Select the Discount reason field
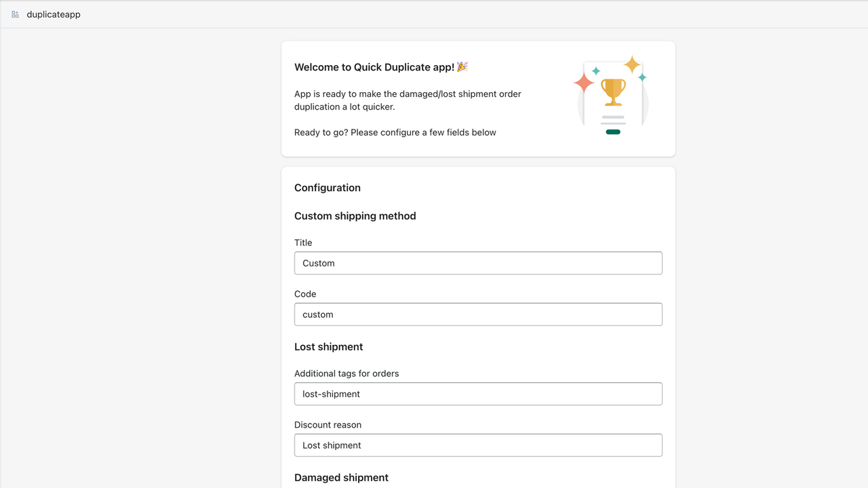This screenshot has height=488, width=868. point(478,445)
